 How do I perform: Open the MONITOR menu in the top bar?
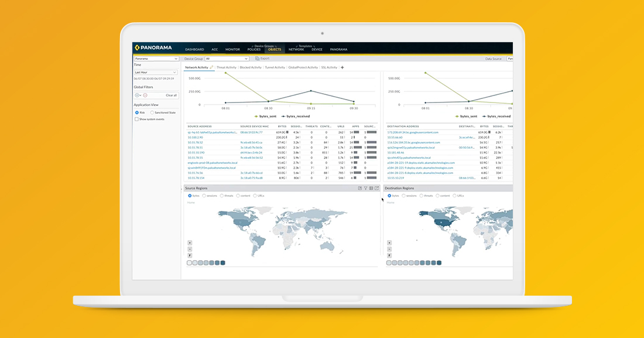[232, 50]
